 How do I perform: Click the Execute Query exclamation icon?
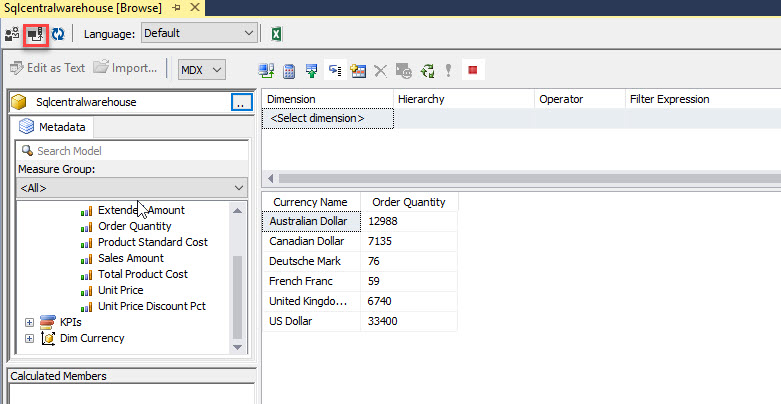pos(449,71)
